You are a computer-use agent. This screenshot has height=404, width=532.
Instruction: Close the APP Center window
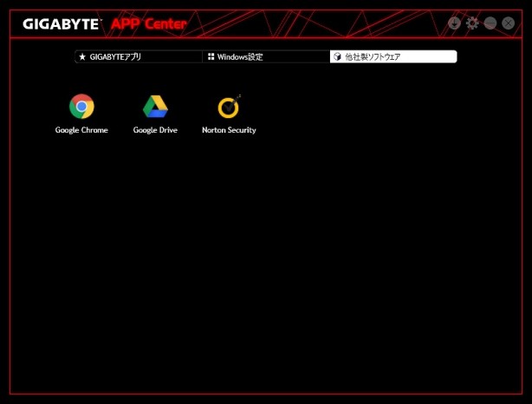coord(509,23)
